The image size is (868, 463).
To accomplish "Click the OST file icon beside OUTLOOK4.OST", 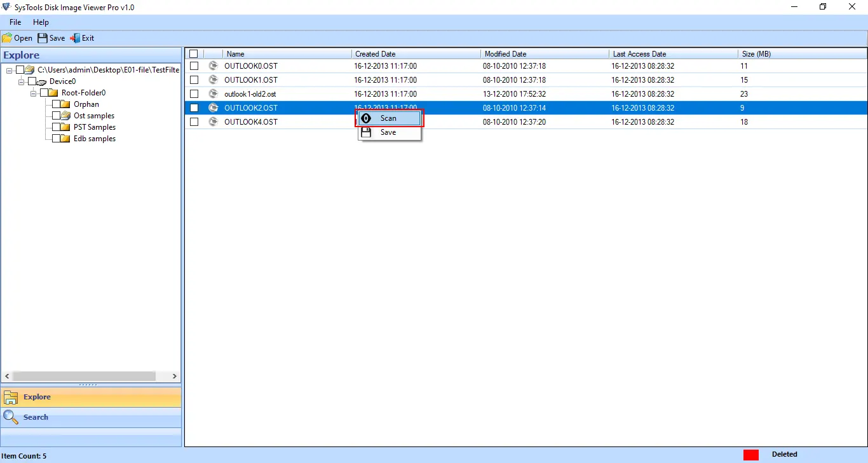I will 213,122.
